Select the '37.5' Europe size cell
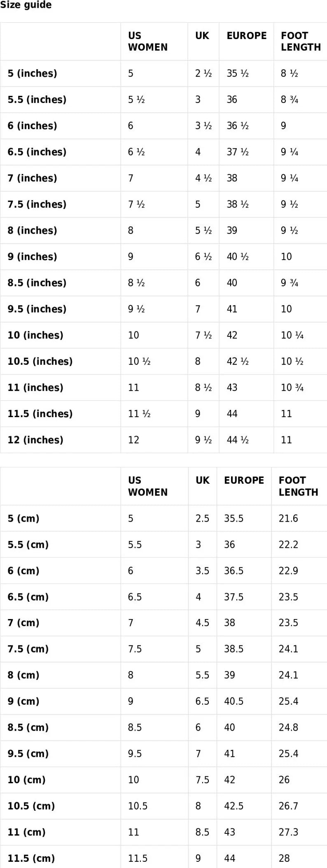Screen dimensions: 327x868 (234, 597)
